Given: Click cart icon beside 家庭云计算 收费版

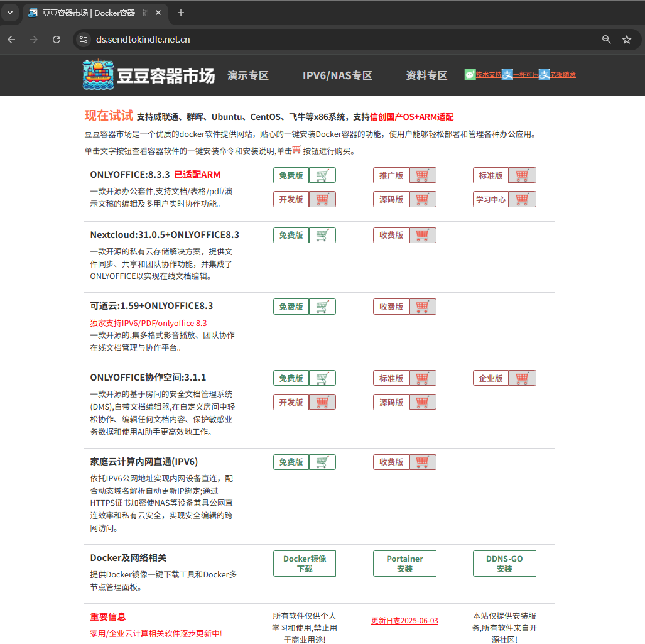Looking at the screenshot, I should [x=423, y=462].
